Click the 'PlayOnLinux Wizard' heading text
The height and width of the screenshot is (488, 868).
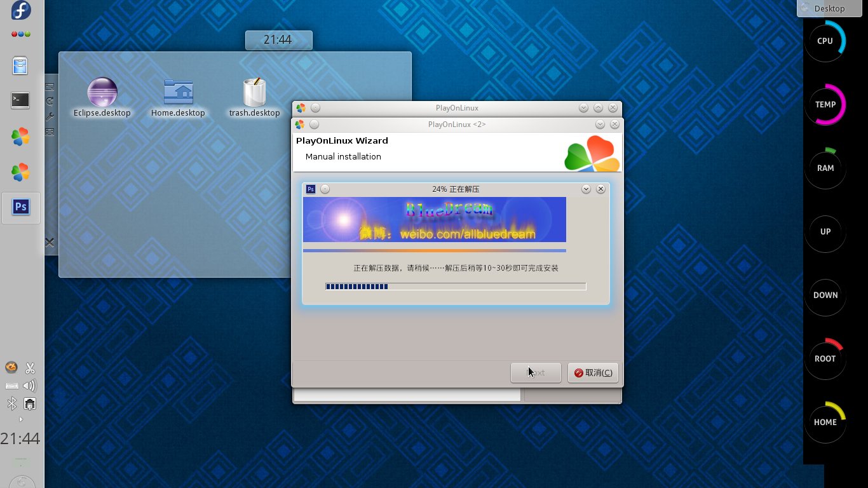342,140
